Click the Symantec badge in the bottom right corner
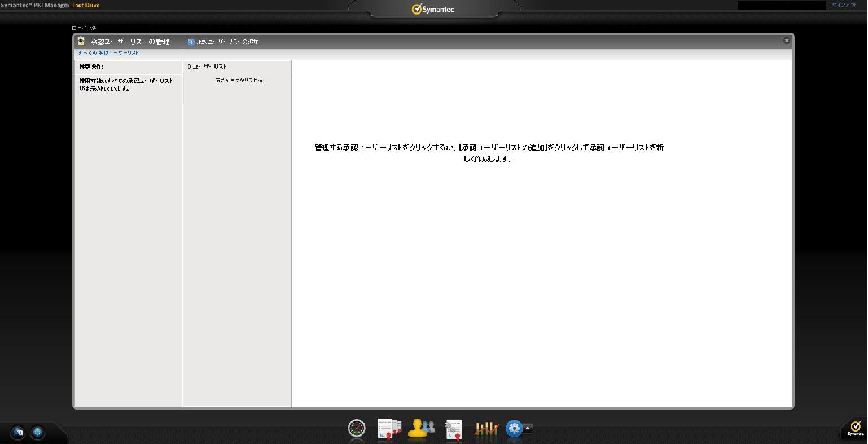This screenshot has width=868, height=444. (x=854, y=428)
